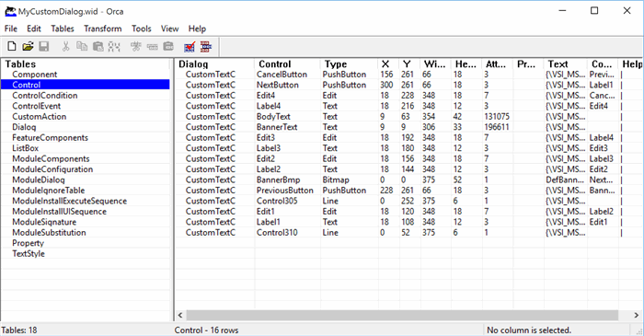The image size is (644, 336).
Task: Click the horizontal scrollbar left arrow
Action: click(180, 315)
